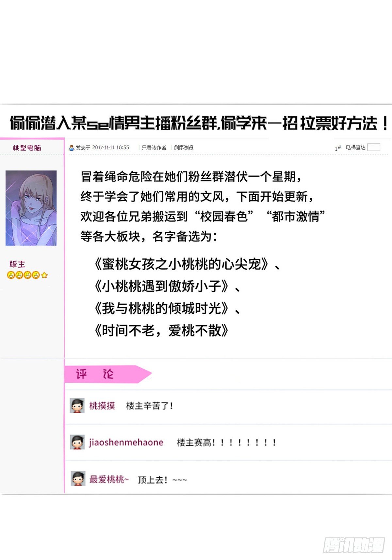Click the gold star rank icon
This screenshot has height=560, width=392.
pyautogui.click(x=44, y=275)
